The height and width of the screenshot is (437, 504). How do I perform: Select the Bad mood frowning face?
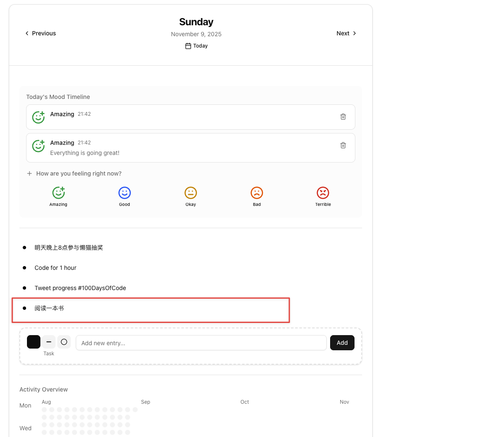[x=257, y=193]
